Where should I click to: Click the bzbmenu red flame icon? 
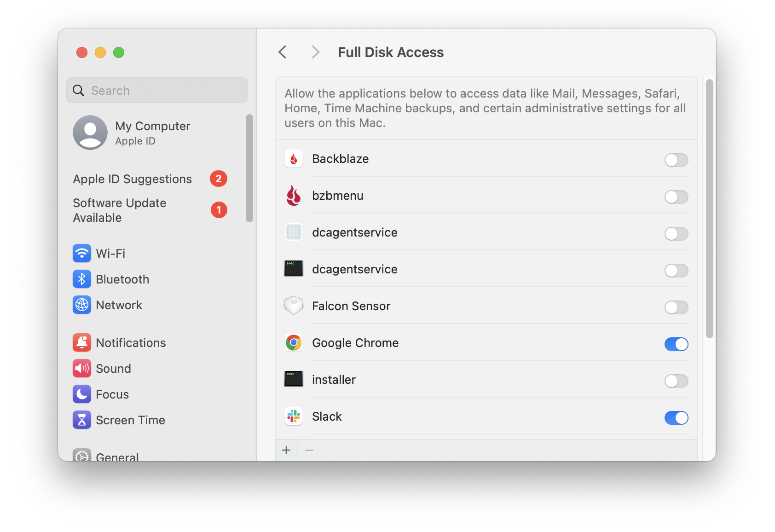tap(294, 196)
